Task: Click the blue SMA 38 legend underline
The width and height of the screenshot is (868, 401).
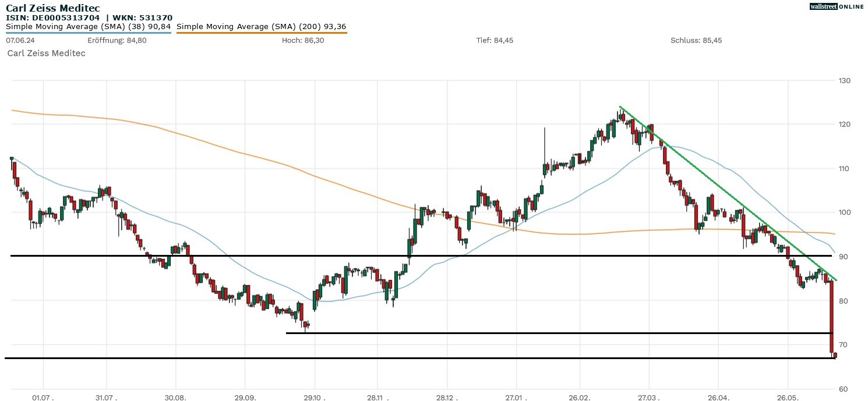Action: point(88,33)
